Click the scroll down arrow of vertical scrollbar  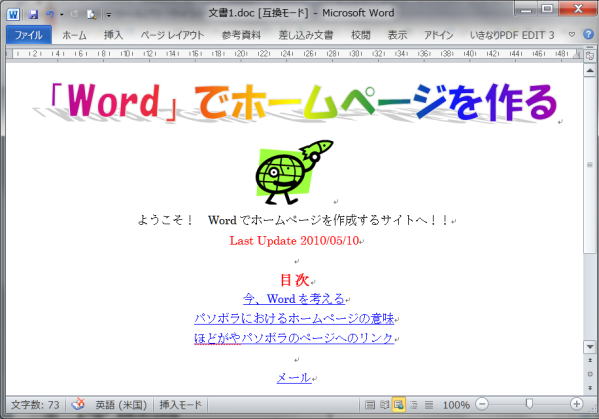point(590,347)
